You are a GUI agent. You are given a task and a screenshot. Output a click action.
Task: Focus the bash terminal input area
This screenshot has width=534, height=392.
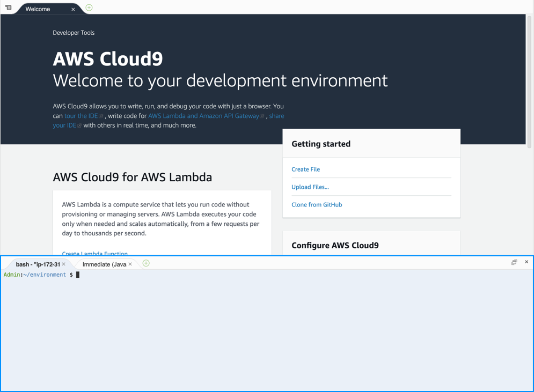click(267, 330)
